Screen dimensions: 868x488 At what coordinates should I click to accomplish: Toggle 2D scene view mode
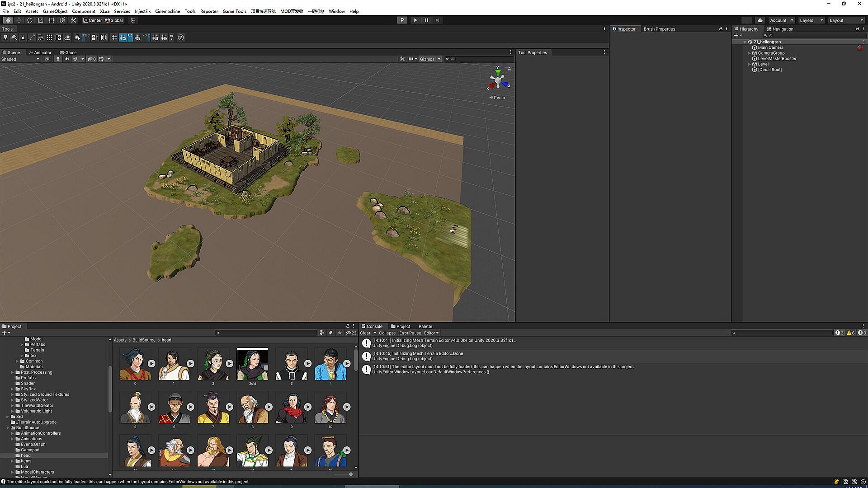tap(47, 59)
